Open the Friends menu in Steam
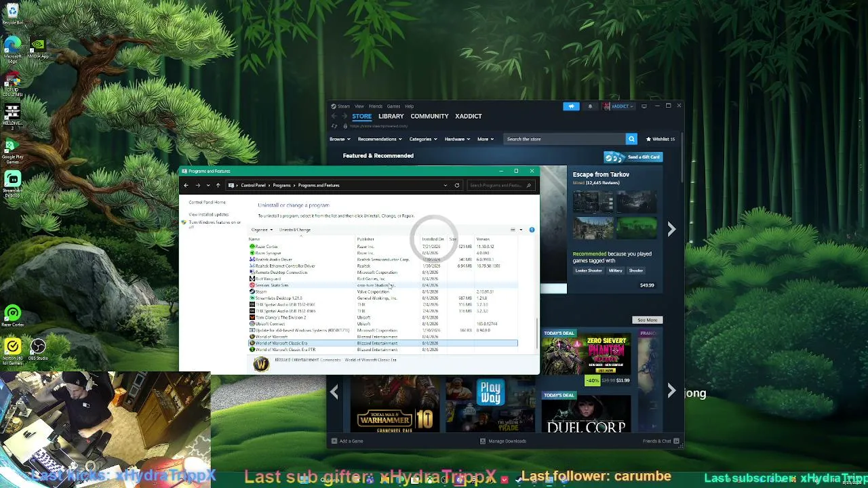 click(376, 106)
